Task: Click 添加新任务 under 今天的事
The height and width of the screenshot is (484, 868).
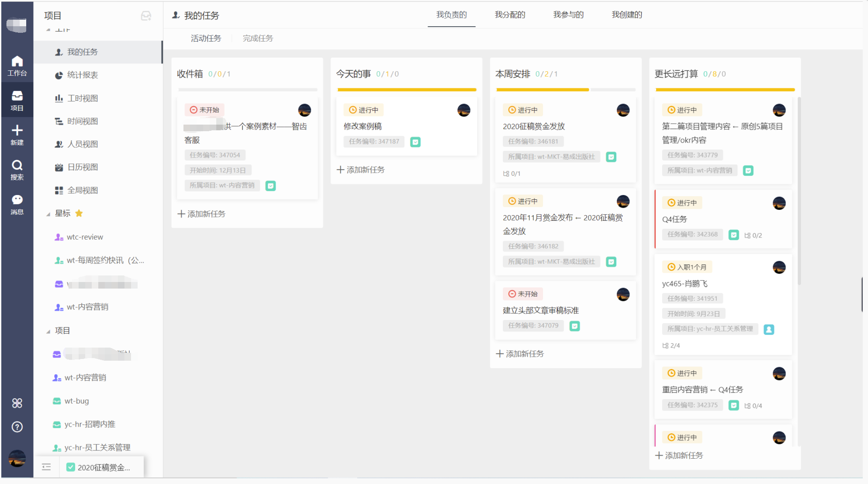Action: coord(361,170)
